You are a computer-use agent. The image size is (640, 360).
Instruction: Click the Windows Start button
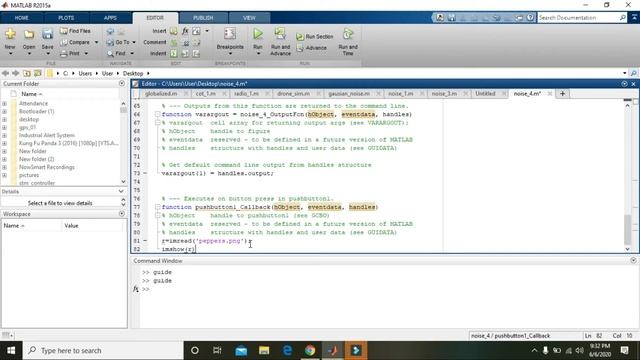pyautogui.click(x=11, y=351)
